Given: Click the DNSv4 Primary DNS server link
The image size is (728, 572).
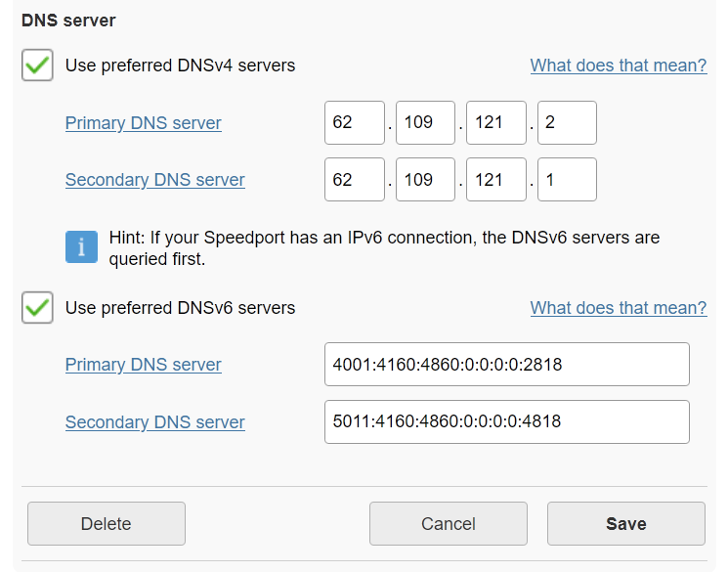Looking at the screenshot, I should [x=143, y=123].
